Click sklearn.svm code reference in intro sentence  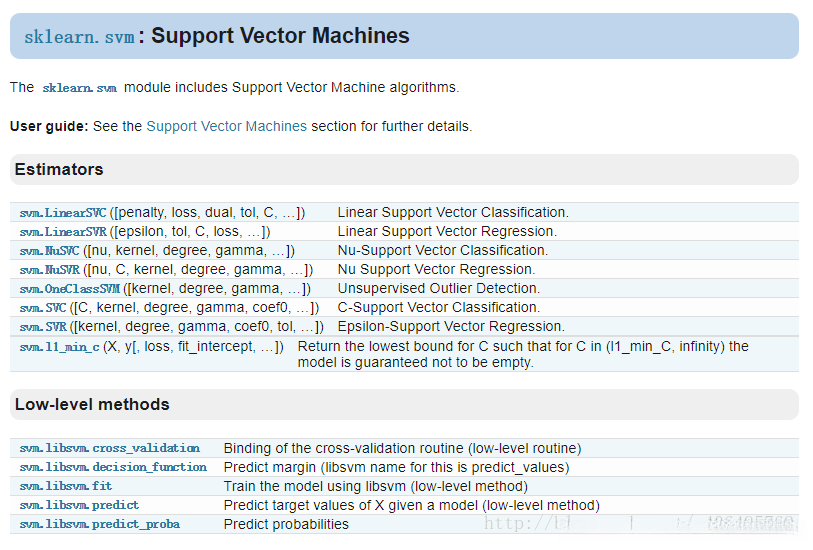pos(79,88)
